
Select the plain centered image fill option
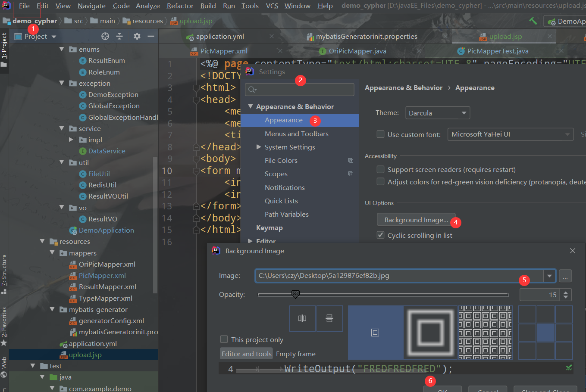click(x=375, y=332)
